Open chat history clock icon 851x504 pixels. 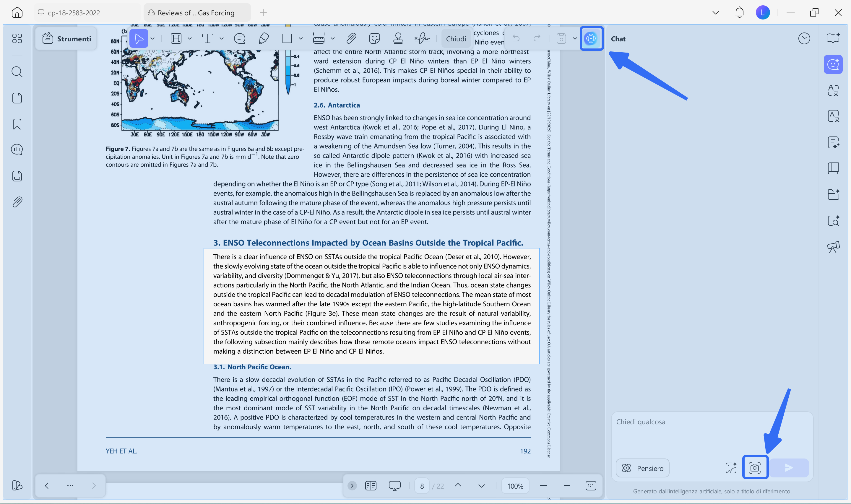tap(804, 38)
